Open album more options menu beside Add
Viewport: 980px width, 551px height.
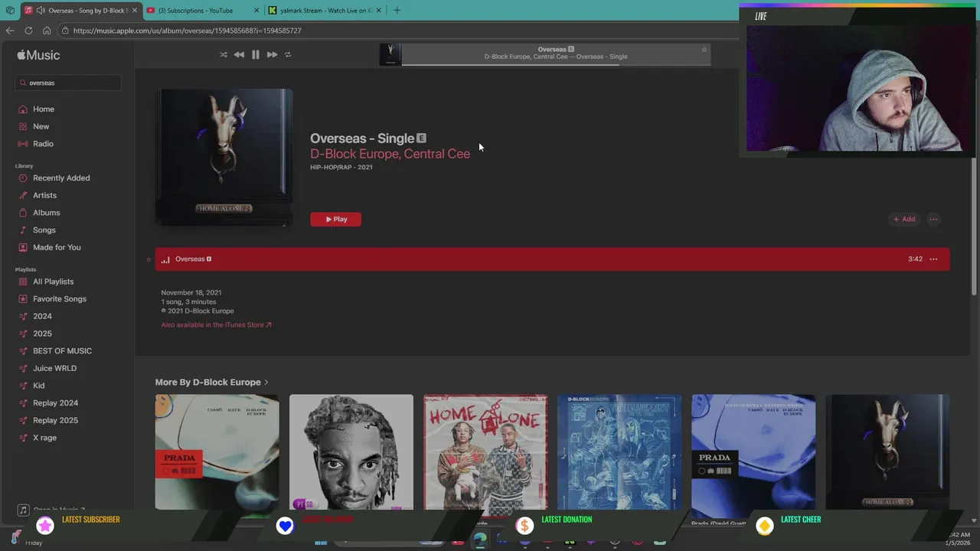coord(933,219)
